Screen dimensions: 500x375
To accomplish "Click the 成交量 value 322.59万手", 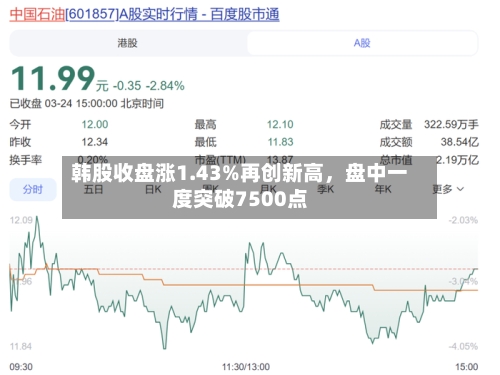I will pyautogui.click(x=451, y=124).
